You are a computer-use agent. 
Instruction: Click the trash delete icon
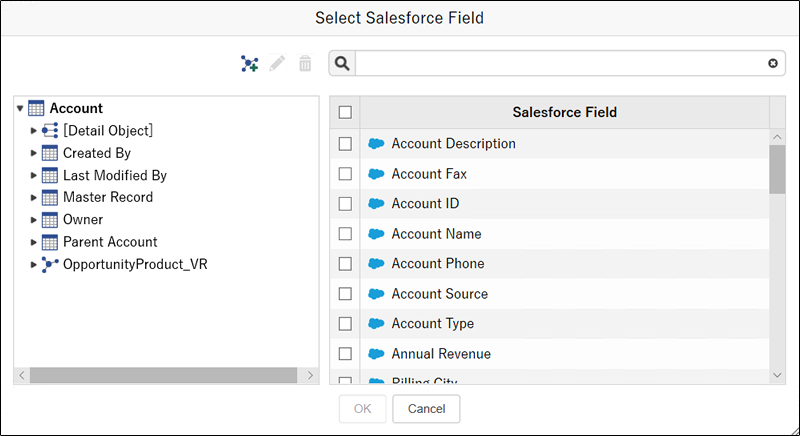pos(305,64)
